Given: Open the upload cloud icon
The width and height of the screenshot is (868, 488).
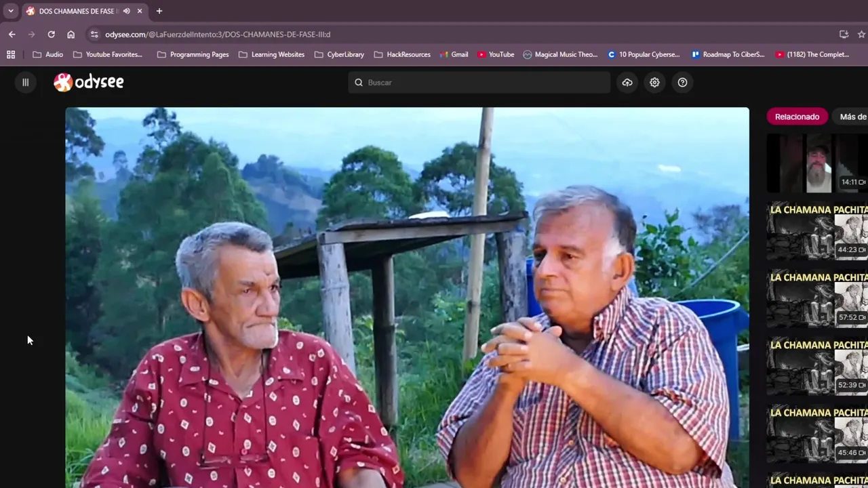Looking at the screenshot, I should tap(627, 83).
